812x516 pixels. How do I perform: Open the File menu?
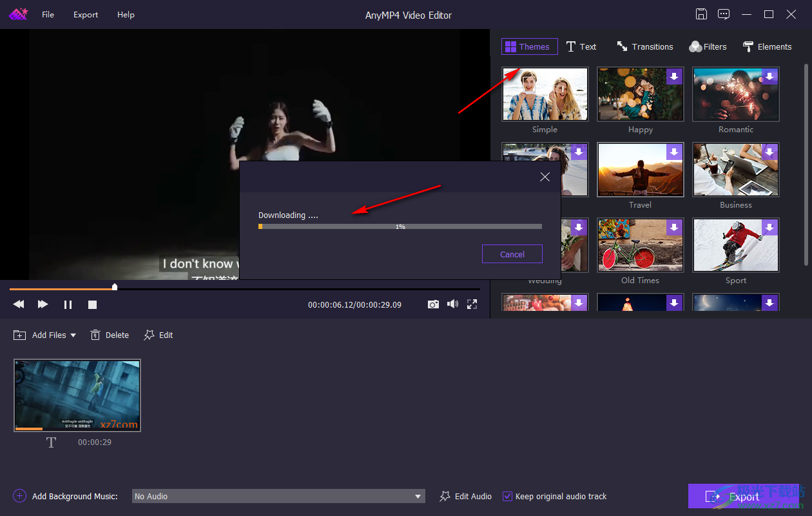pyautogui.click(x=48, y=14)
